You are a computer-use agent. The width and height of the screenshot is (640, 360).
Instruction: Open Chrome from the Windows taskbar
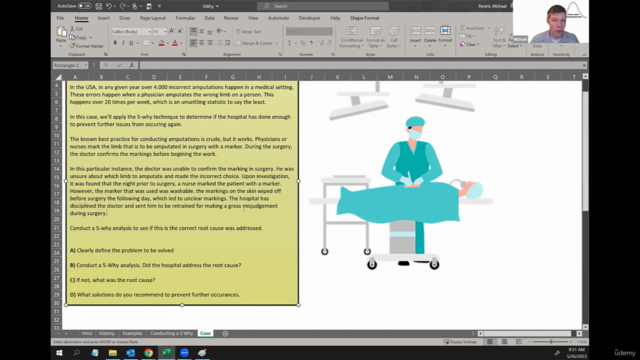[x=149, y=353]
